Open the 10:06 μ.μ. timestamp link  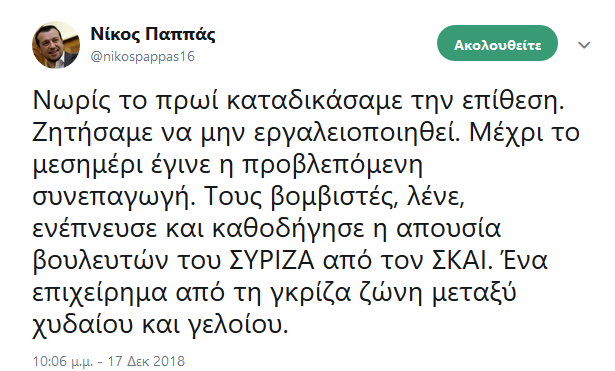coord(62,361)
